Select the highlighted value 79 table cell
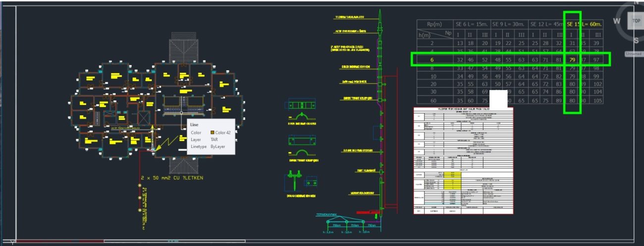 (x=572, y=60)
